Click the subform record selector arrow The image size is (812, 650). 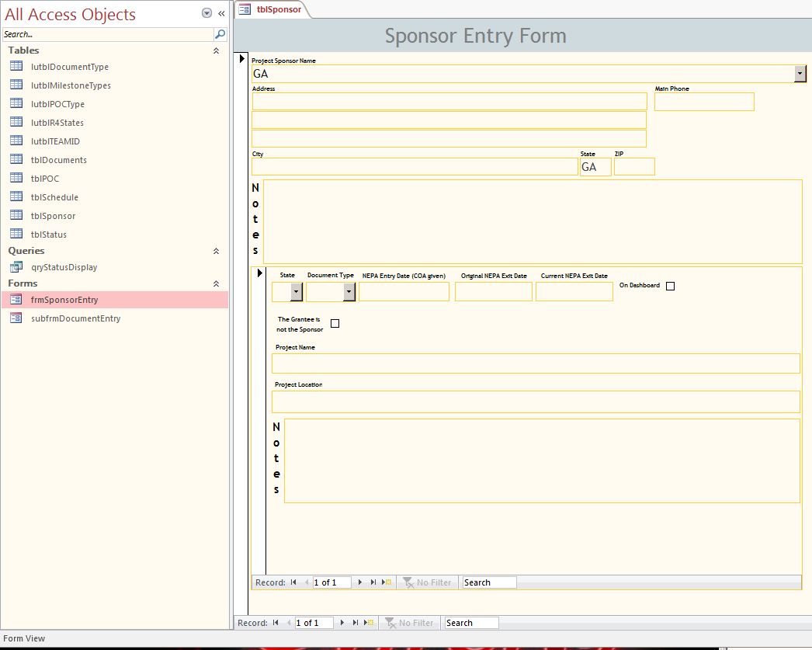(x=259, y=273)
